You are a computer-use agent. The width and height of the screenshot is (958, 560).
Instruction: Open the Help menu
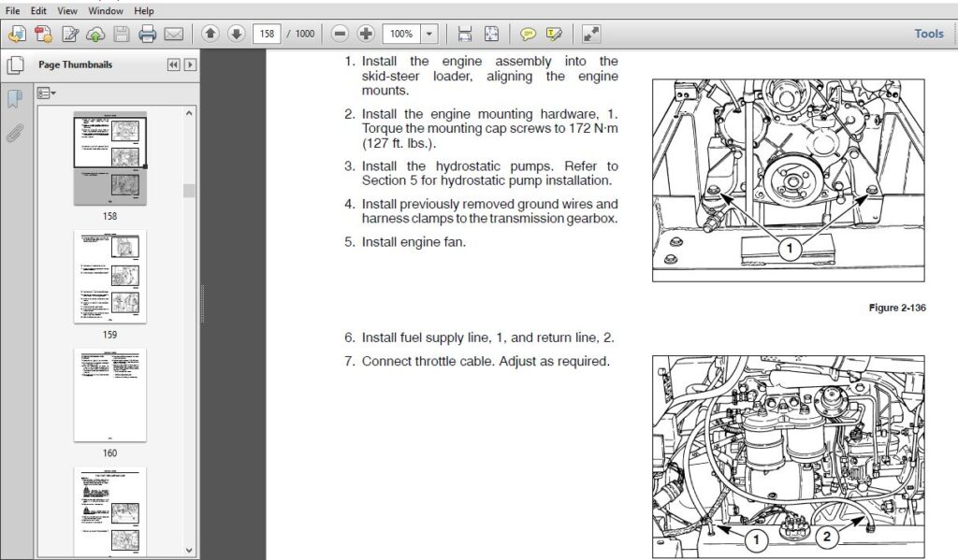click(143, 10)
